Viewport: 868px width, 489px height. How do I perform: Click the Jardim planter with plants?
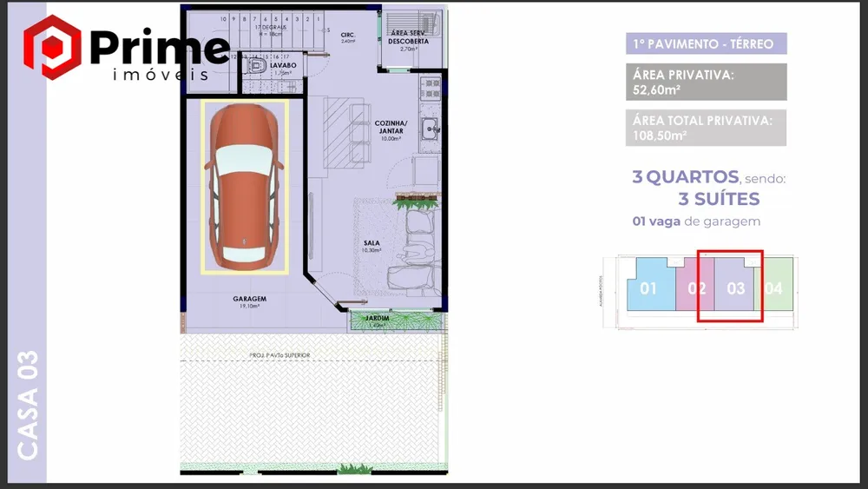point(397,321)
